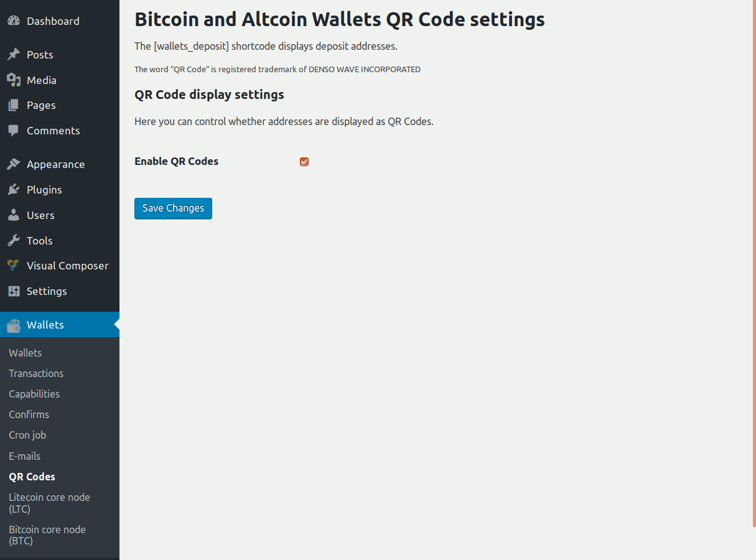Select E-mails in the Wallets submenu
Image resolution: width=756 pixels, height=560 pixels.
[25, 456]
